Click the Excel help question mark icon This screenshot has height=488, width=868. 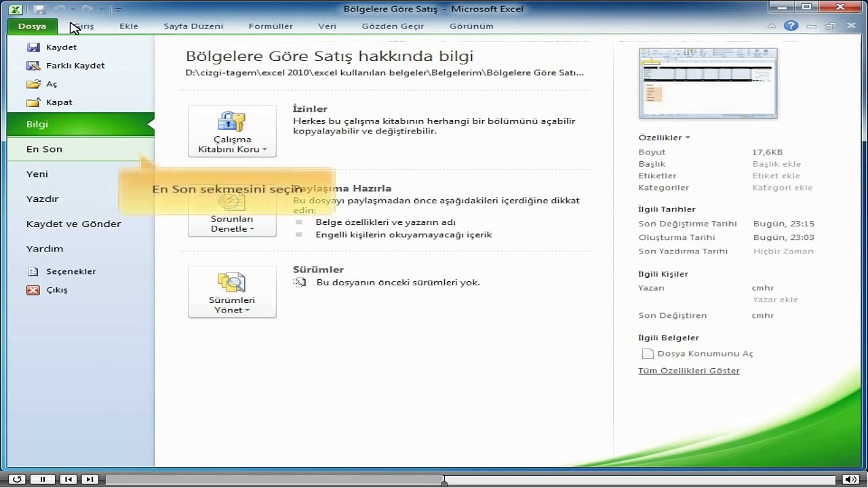tap(791, 26)
